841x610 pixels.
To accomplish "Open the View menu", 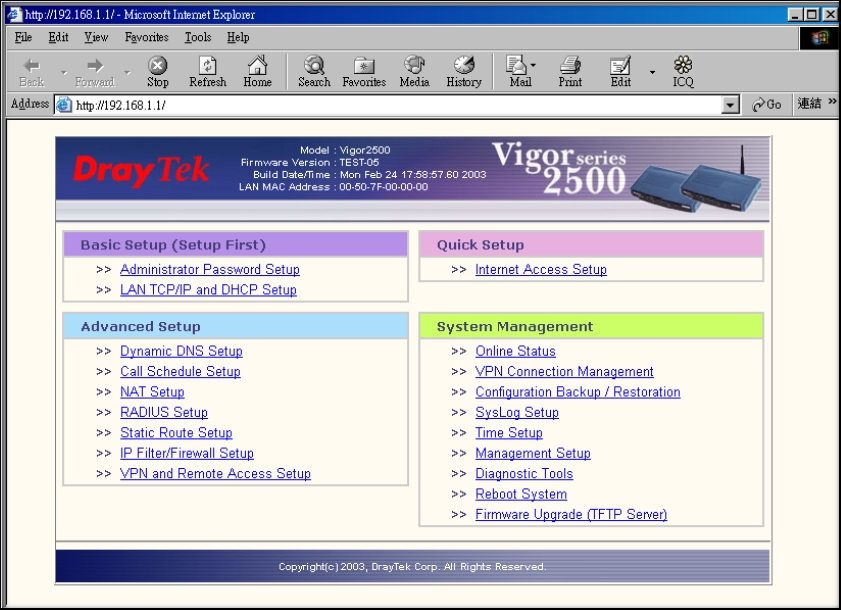I will click(96, 38).
